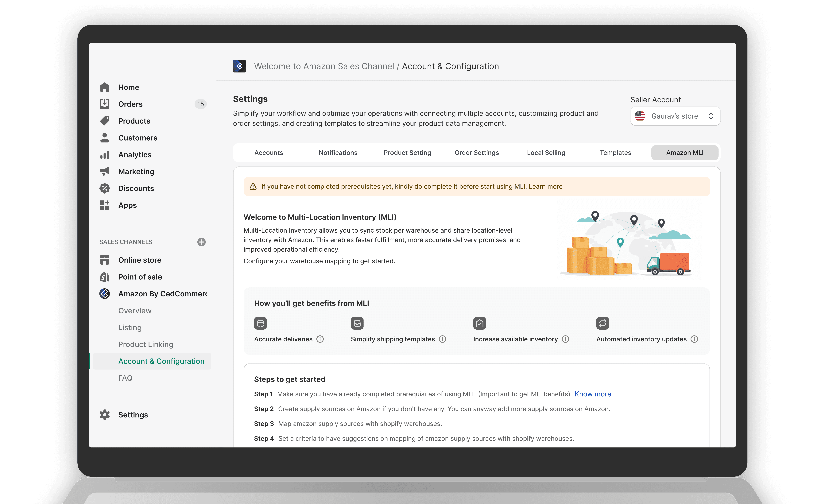Switch to the Accounts tab

269,153
